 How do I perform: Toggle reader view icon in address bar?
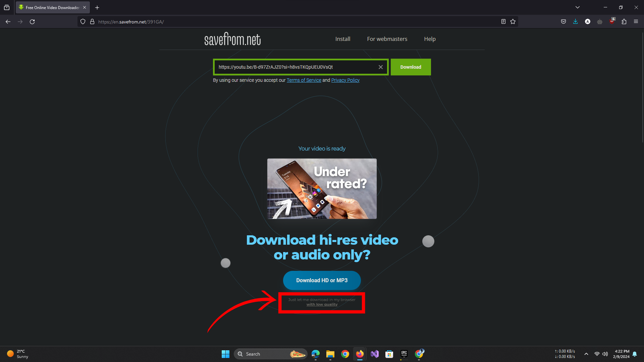click(503, 22)
